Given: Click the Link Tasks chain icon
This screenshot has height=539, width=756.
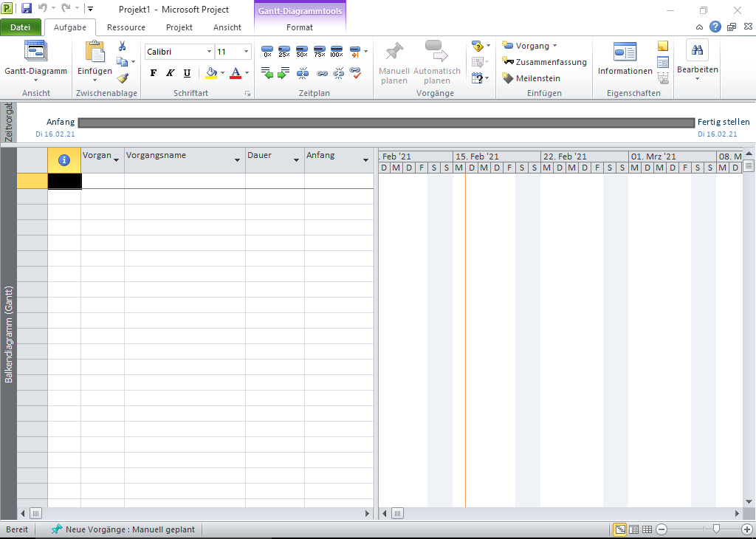Looking at the screenshot, I should coord(322,73).
